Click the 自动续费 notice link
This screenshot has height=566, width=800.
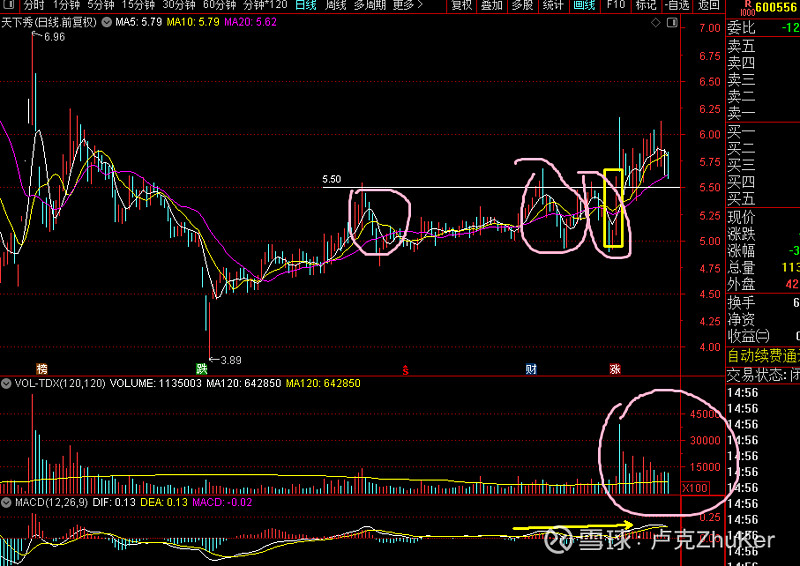(763, 355)
